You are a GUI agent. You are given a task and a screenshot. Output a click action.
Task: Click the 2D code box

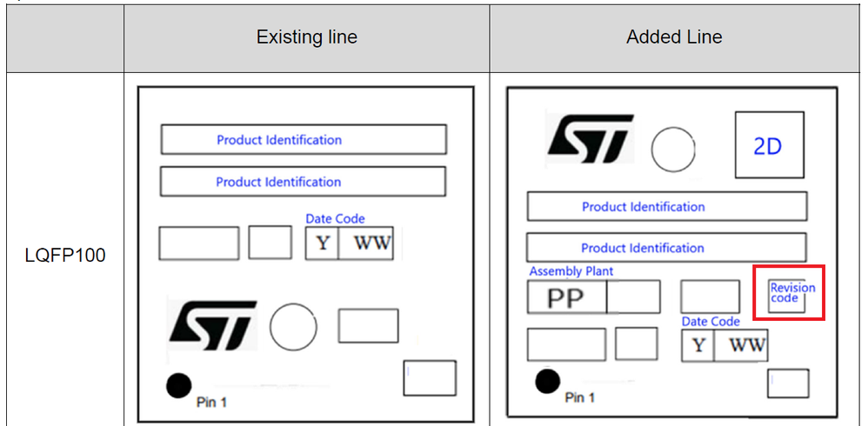(x=770, y=145)
